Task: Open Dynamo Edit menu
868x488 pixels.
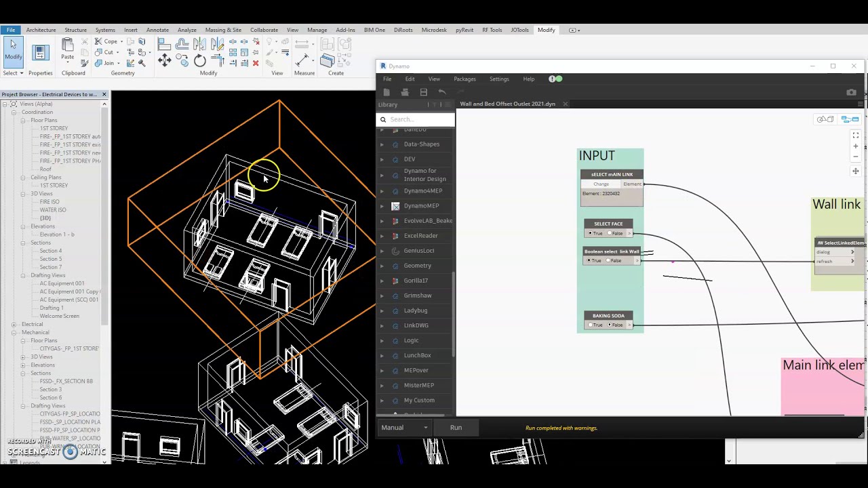Action: (x=410, y=79)
